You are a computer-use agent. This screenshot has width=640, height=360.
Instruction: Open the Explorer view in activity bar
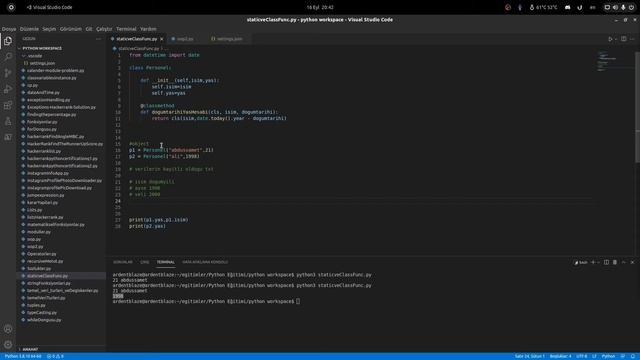tap(8, 41)
